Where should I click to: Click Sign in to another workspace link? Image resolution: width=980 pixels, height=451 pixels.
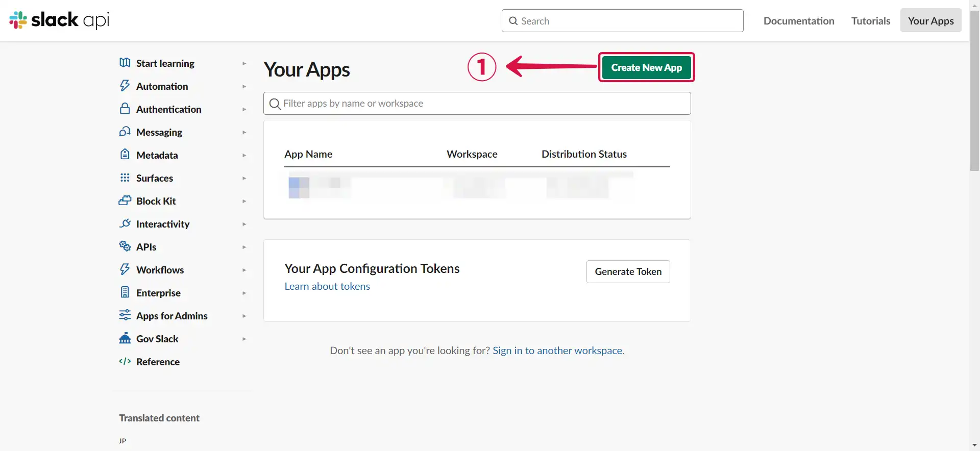558,350
